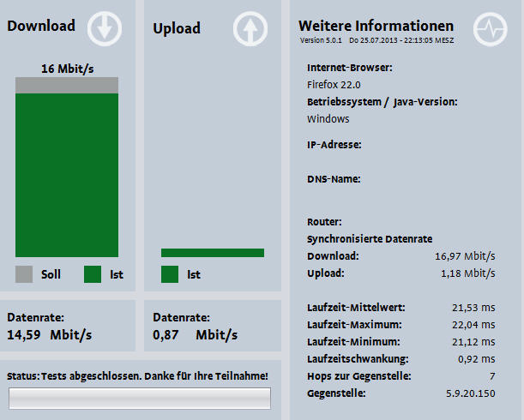This screenshot has height=420, width=524.
Task: Click the gray top portion of Download bar
Action: pyautogui.click(x=67, y=85)
